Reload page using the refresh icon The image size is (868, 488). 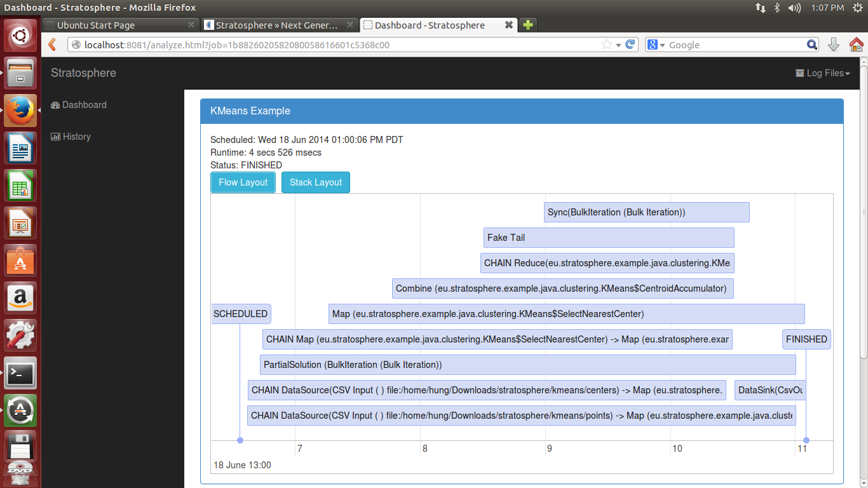click(630, 44)
